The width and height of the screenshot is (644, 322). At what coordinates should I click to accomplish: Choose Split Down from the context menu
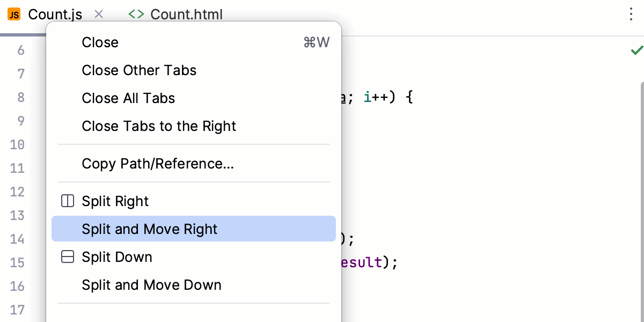click(x=116, y=257)
